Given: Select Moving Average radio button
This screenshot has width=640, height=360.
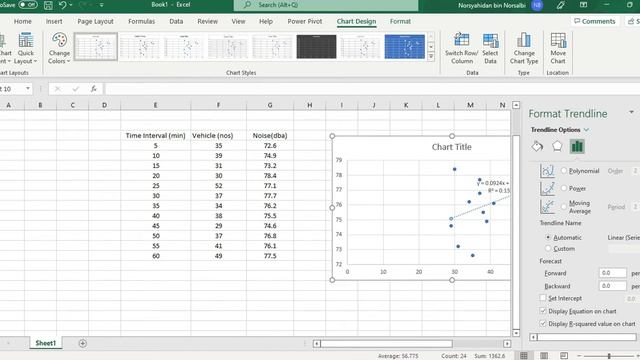Looking at the screenshot, I should click(x=564, y=207).
